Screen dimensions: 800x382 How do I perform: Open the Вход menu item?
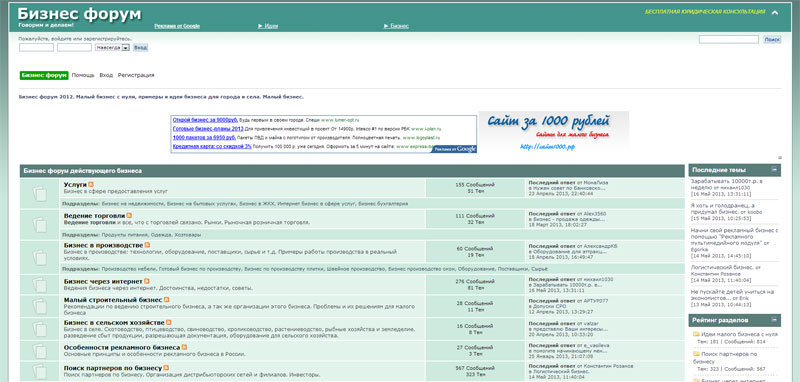(x=106, y=75)
